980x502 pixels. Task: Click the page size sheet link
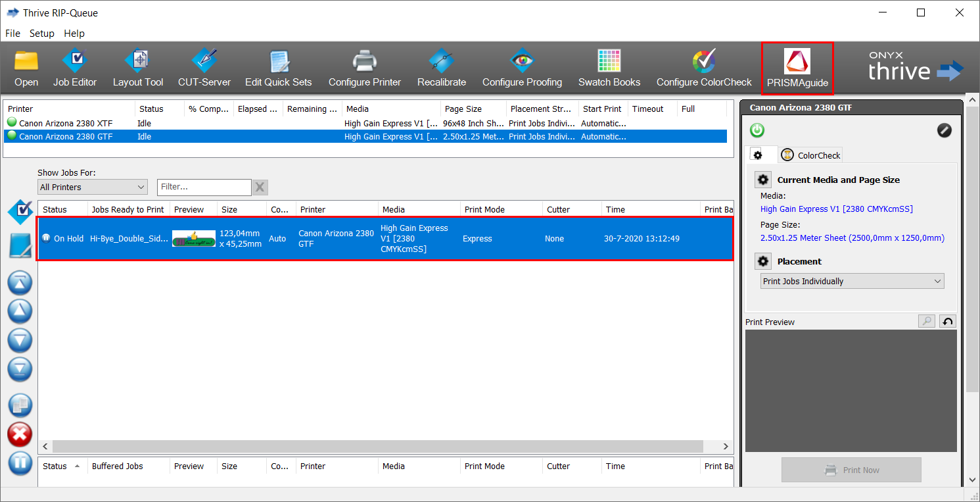click(x=852, y=238)
